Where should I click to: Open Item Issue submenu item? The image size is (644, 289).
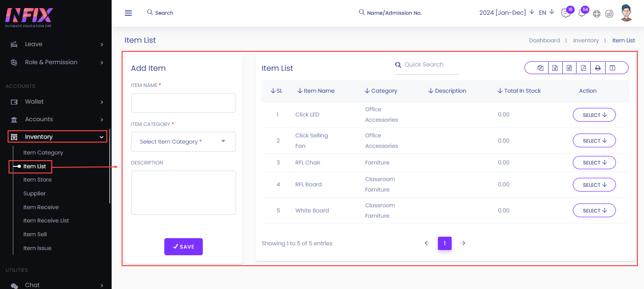tap(38, 248)
